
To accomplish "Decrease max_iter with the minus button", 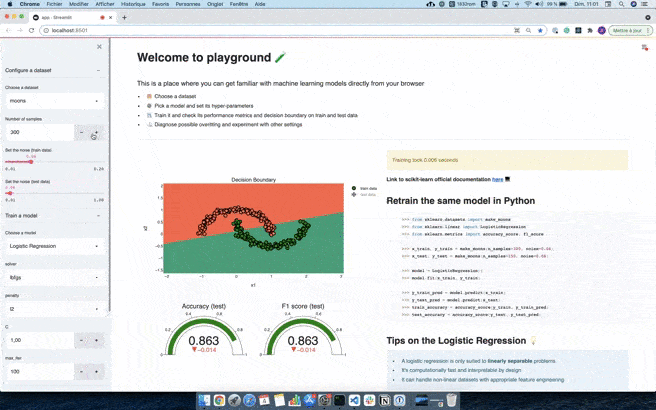I will (x=82, y=372).
